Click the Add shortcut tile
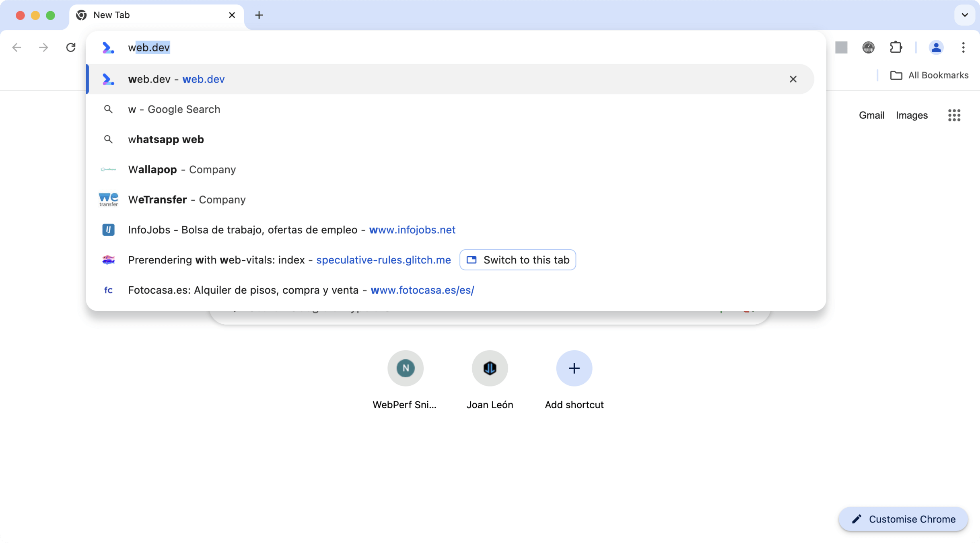This screenshot has width=980, height=543. tap(574, 368)
